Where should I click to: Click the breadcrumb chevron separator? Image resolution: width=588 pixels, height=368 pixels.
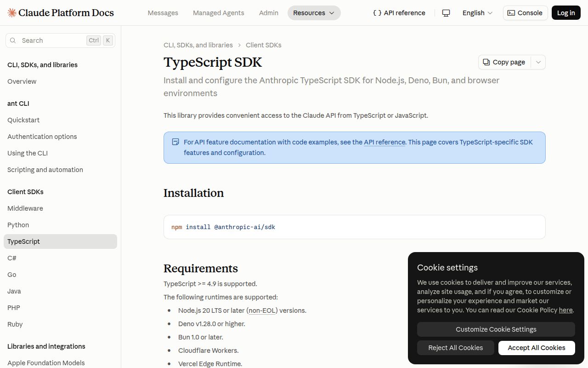pyautogui.click(x=239, y=45)
